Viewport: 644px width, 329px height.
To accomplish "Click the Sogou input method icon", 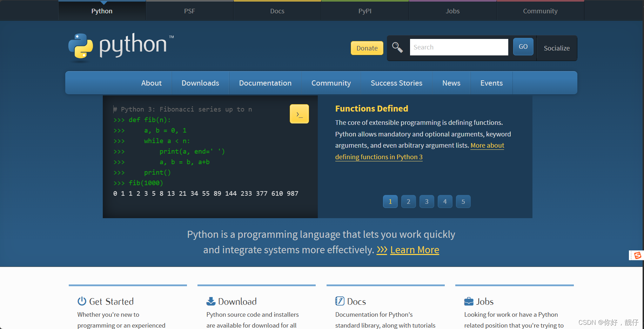I will pyautogui.click(x=637, y=255).
